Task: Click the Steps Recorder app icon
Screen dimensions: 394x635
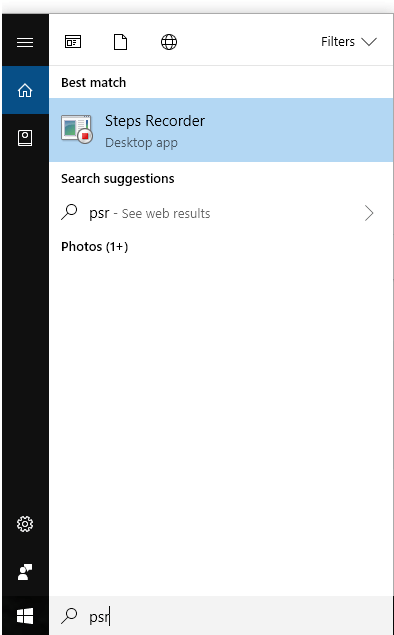Action: click(x=77, y=129)
